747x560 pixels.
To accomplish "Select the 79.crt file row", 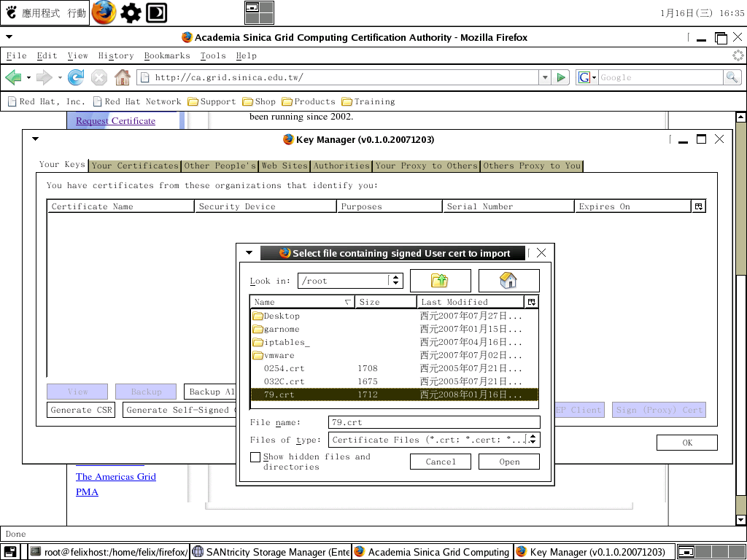I will (x=395, y=394).
